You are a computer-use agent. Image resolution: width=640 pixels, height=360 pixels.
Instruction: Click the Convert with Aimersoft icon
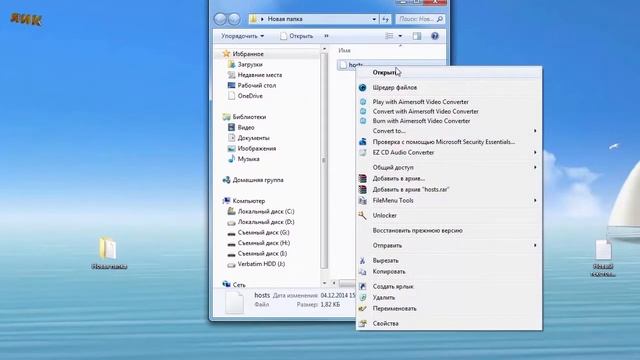pos(363,111)
